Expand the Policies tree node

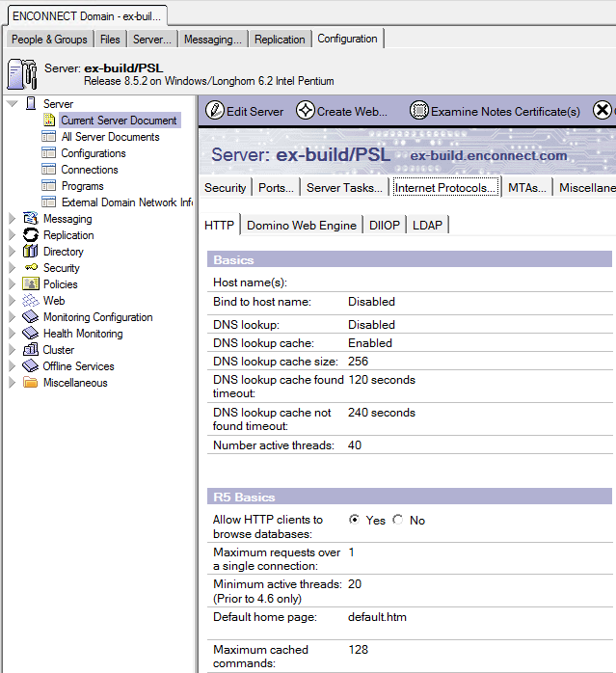point(12,283)
